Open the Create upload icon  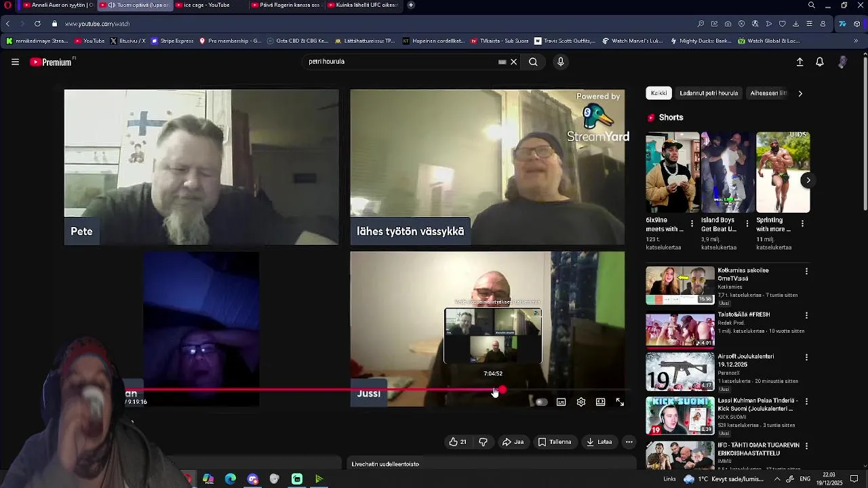(800, 62)
